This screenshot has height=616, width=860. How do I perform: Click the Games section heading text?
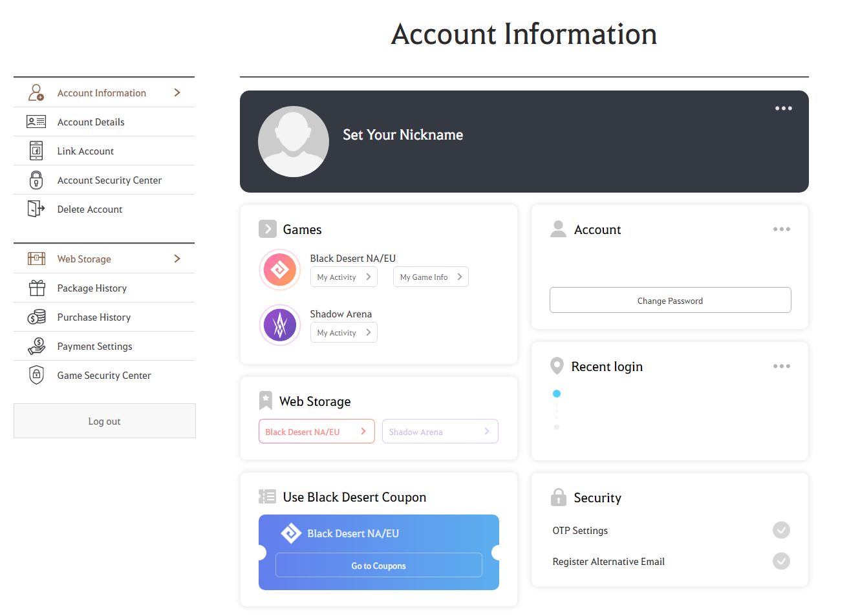coord(302,229)
